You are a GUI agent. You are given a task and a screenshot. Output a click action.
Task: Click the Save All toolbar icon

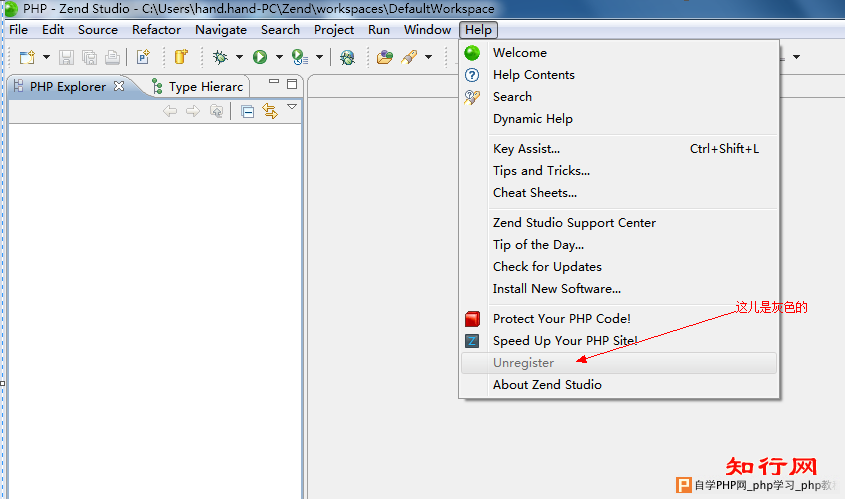[x=89, y=57]
